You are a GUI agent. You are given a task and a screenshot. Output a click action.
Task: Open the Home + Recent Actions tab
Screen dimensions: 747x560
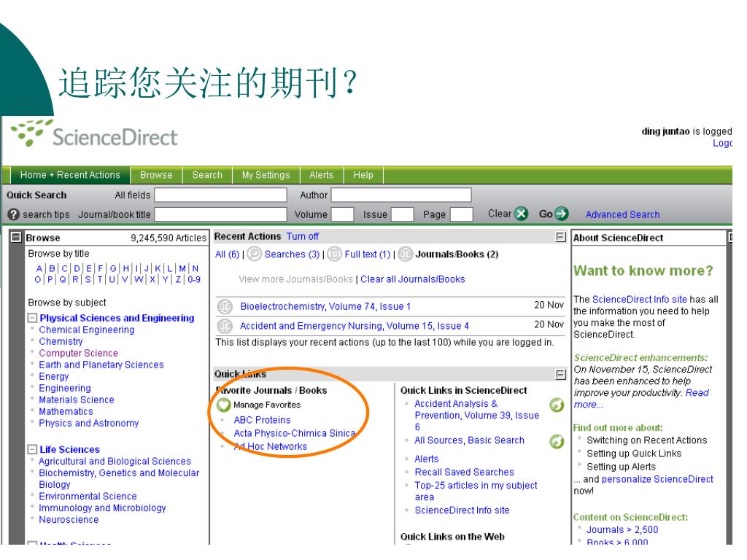(x=70, y=175)
